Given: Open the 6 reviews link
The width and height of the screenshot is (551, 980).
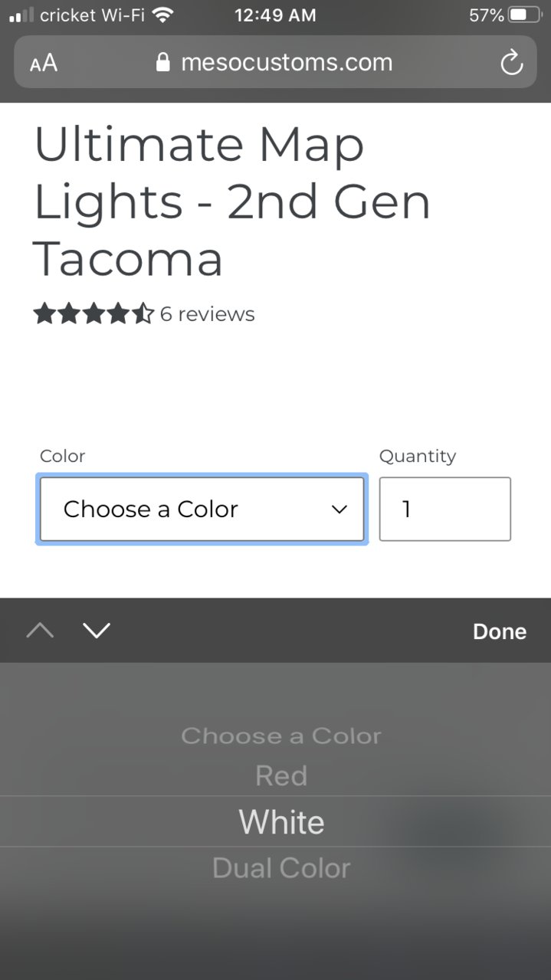Looking at the screenshot, I should point(207,314).
